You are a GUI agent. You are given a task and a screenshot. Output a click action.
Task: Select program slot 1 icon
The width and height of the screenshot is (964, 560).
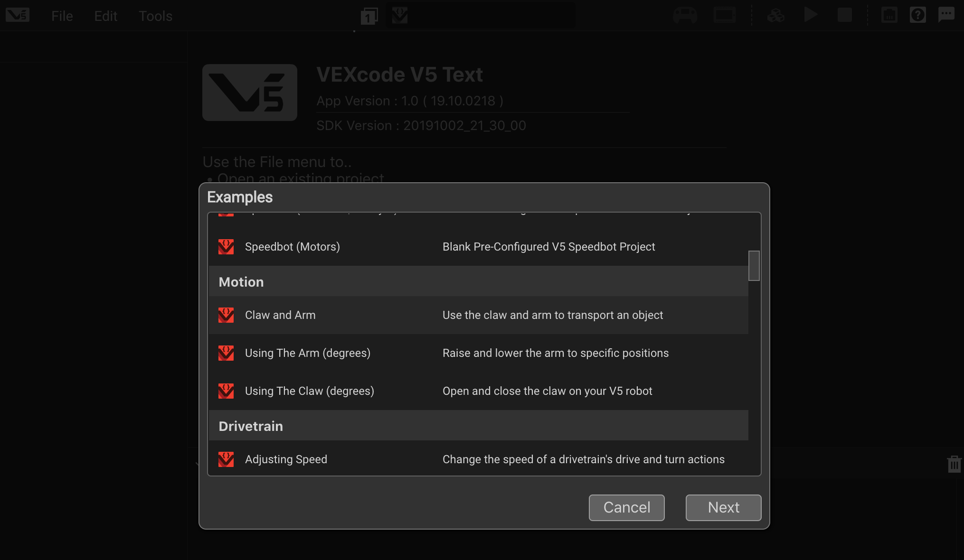370,15
